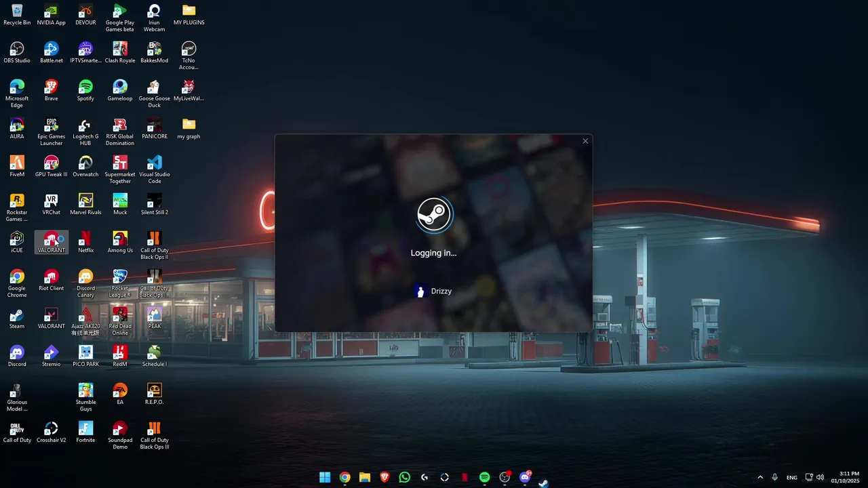Select the Gameloop shortcut
868x488 pixels.
pos(120,91)
